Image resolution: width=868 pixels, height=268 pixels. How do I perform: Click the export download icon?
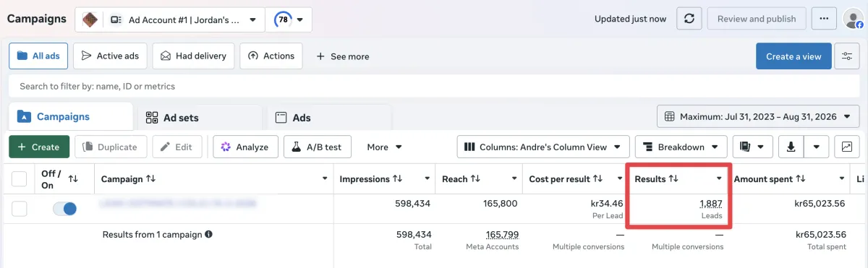[791, 147]
